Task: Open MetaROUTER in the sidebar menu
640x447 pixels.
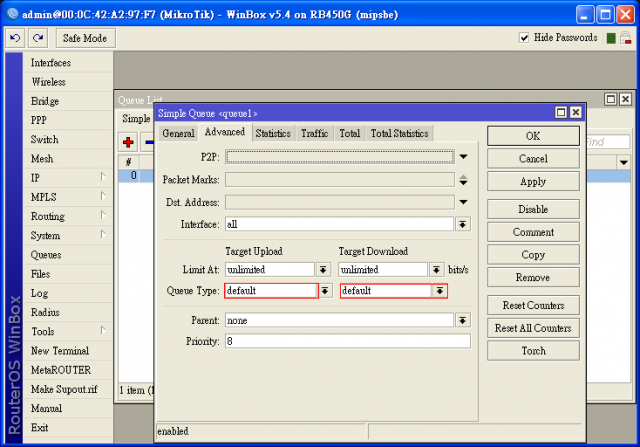Action: (x=61, y=370)
